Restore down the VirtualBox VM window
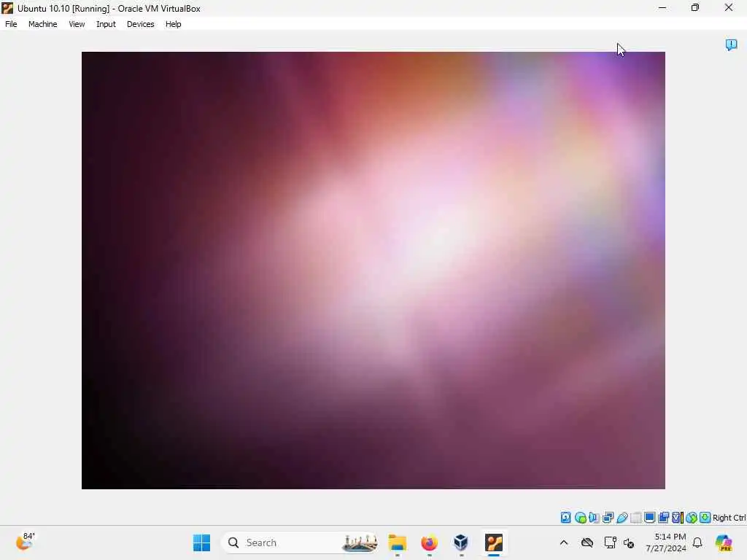747x560 pixels. tap(695, 7)
